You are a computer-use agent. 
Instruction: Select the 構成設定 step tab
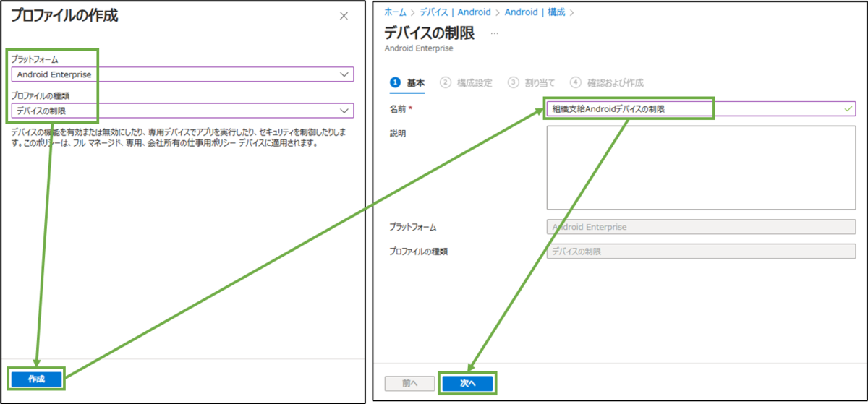[467, 83]
